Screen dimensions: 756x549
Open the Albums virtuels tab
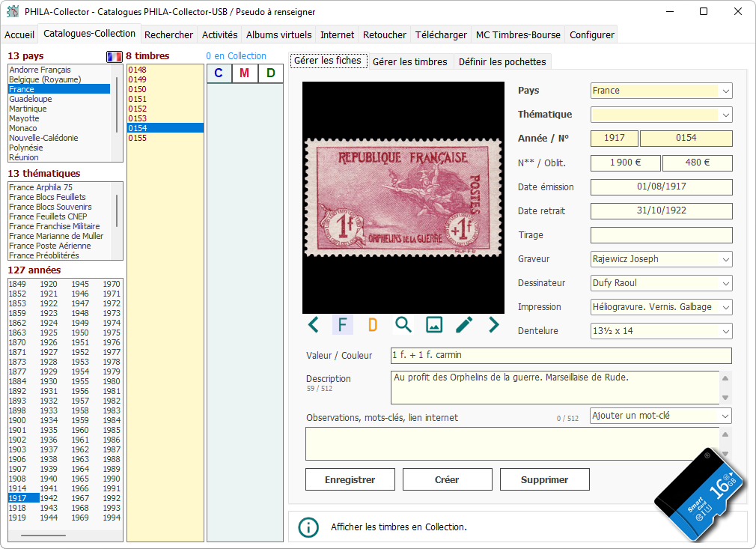pyautogui.click(x=278, y=34)
